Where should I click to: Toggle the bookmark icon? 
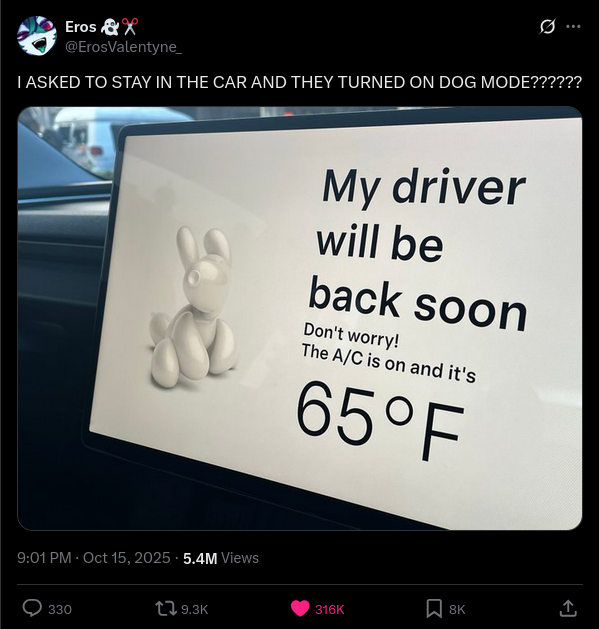pos(434,609)
